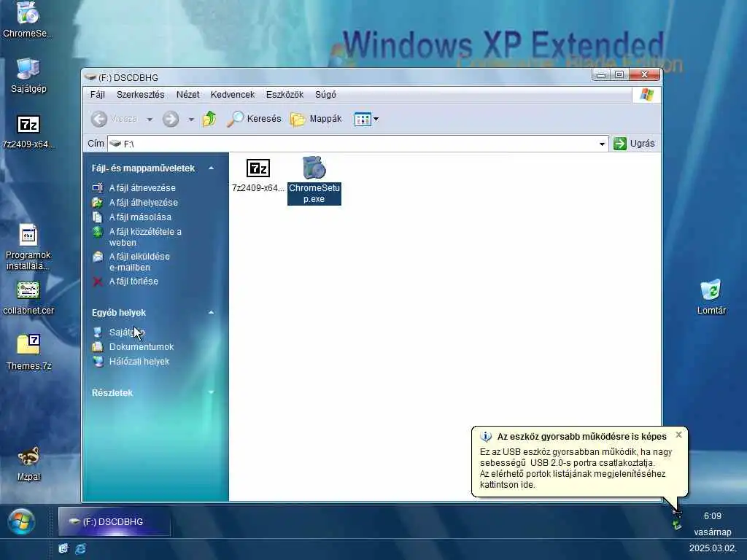Image resolution: width=747 pixels, height=560 pixels.
Task: Open Sajátgép in Egyéb helyek
Action: pyautogui.click(x=127, y=332)
